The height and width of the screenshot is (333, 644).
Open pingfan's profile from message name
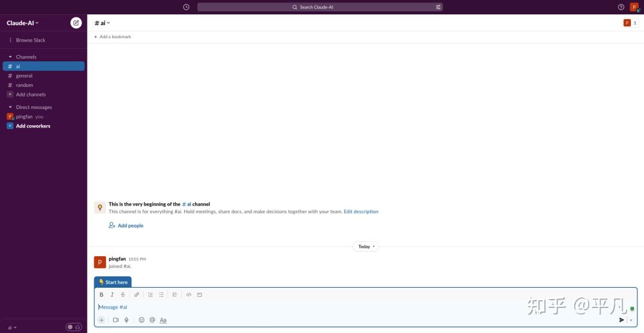[x=117, y=259]
